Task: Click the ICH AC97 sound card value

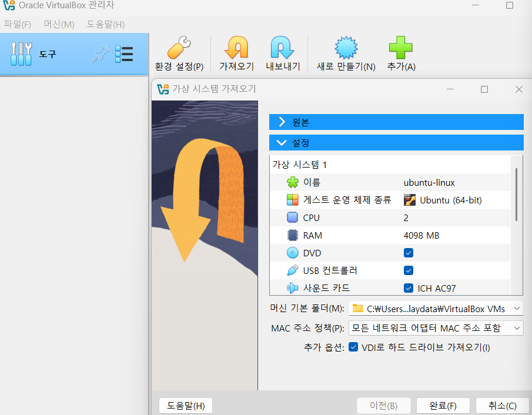Action: tap(437, 289)
